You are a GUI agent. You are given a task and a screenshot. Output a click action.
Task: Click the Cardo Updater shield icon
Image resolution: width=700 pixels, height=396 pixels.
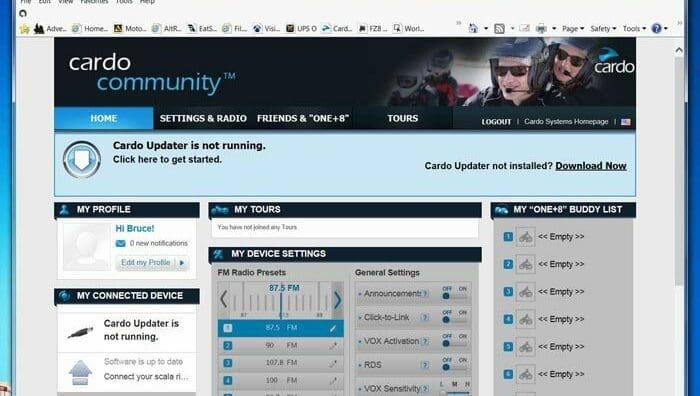[x=82, y=159]
